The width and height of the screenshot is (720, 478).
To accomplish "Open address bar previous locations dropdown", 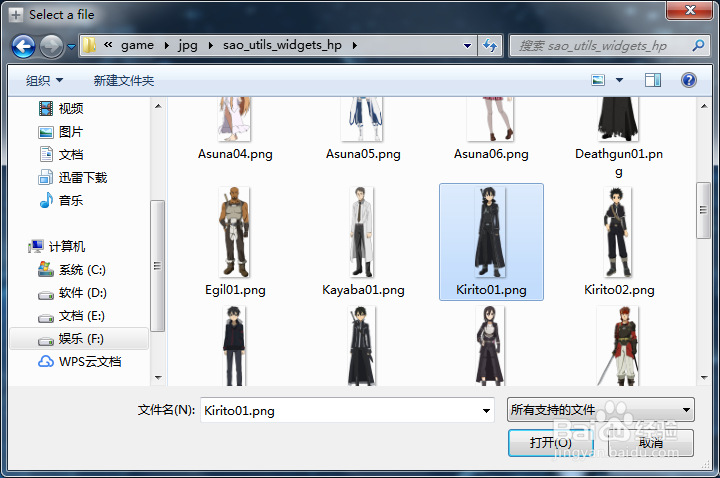I will pos(467,45).
